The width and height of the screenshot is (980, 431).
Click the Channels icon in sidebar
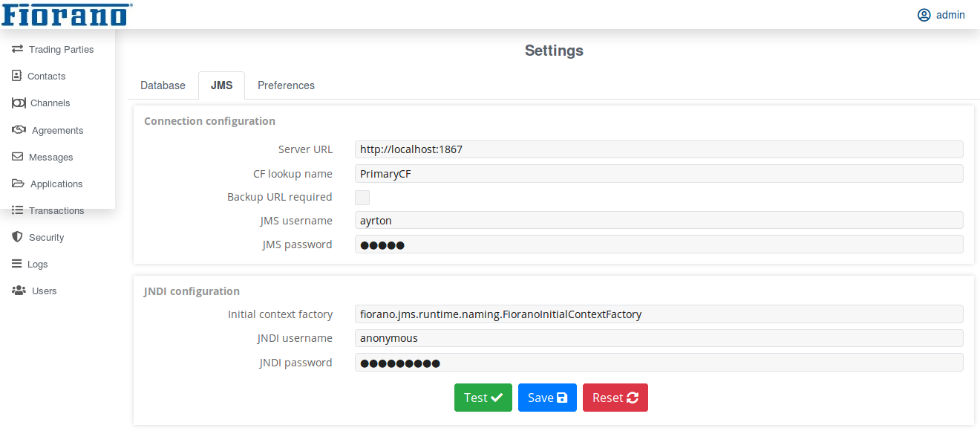[19, 103]
